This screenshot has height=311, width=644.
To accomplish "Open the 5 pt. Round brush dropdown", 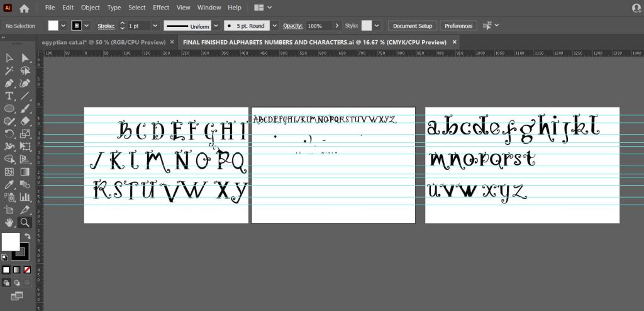I will (x=275, y=26).
